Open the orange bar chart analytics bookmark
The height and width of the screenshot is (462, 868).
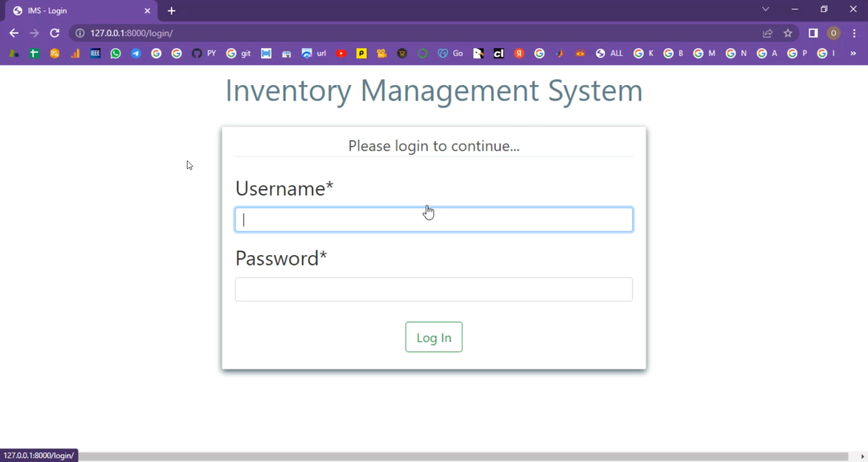(75, 53)
